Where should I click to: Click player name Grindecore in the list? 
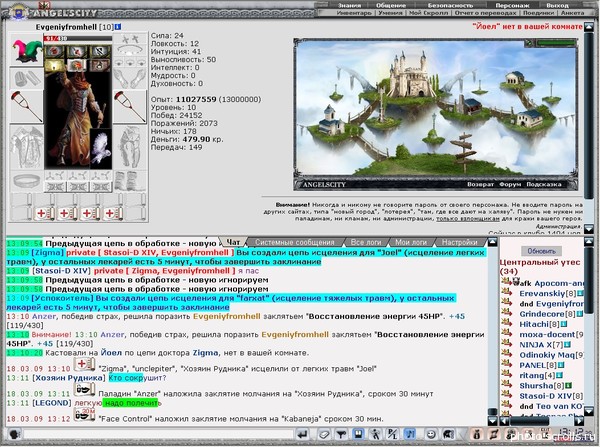(x=542, y=314)
